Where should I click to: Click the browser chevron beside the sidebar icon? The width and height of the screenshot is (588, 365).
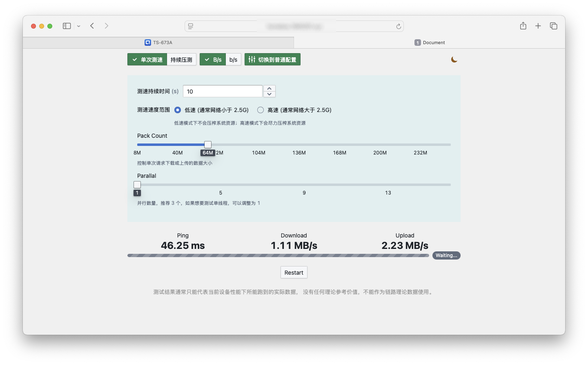pos(78,26)
